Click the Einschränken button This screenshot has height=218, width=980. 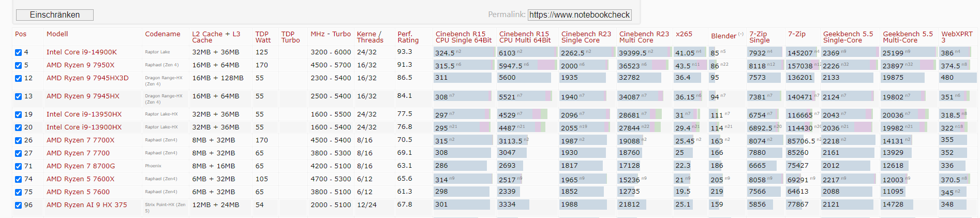coord(55,15)
